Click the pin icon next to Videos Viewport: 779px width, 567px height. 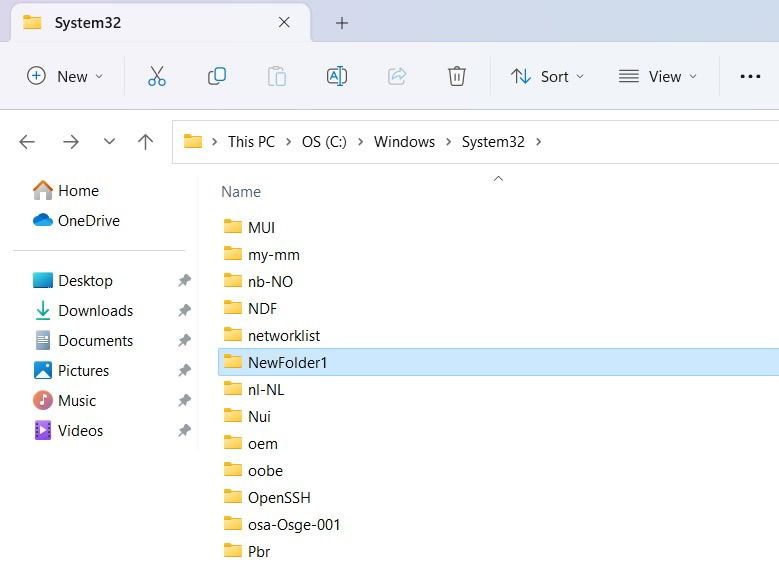tap(184, 430)
